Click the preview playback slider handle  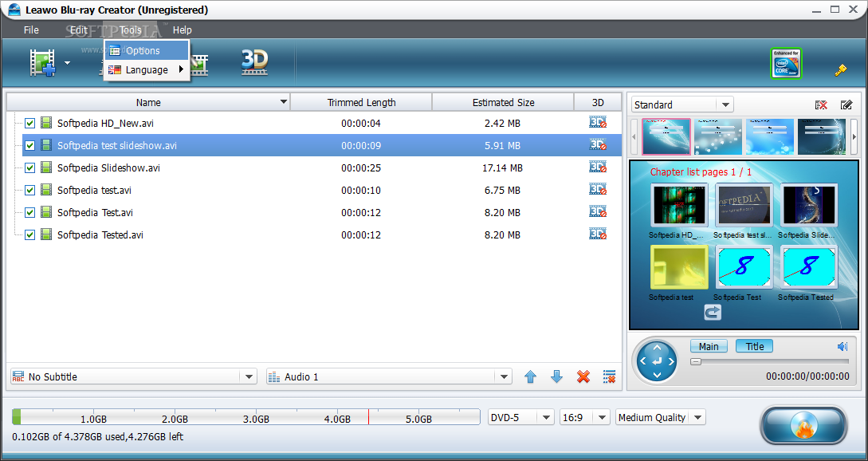(x=696, y=362)
